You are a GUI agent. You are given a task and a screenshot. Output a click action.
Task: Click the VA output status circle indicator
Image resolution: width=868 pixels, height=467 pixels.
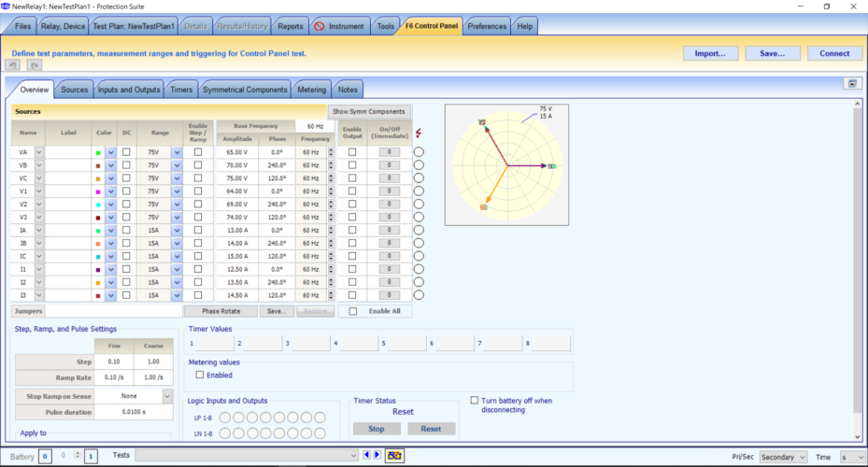[x=419, y=152]
